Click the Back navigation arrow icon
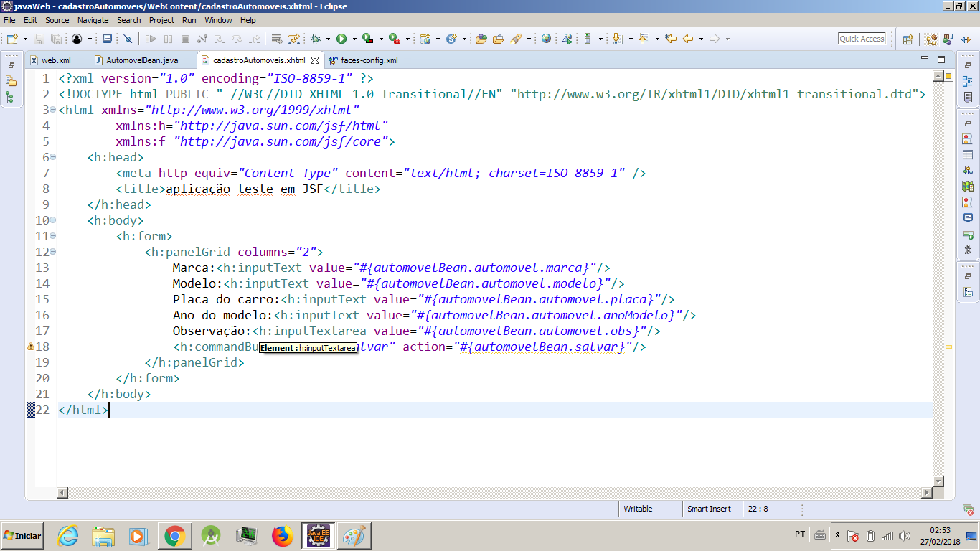Image resolution: width=980 pixels, height=551 pixels. pyautogui.click(x=687, y=39)
